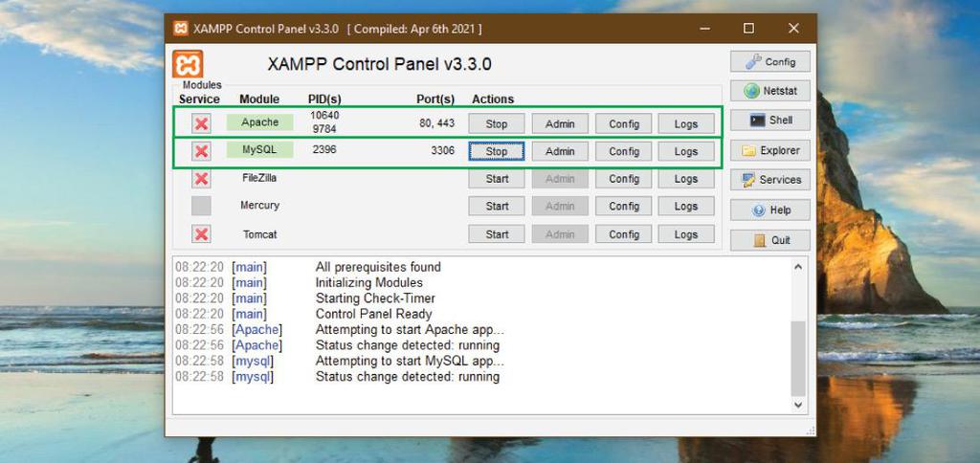Start the Mercury module
Viewport: 980px width, 463px height.
coord(497,207)
